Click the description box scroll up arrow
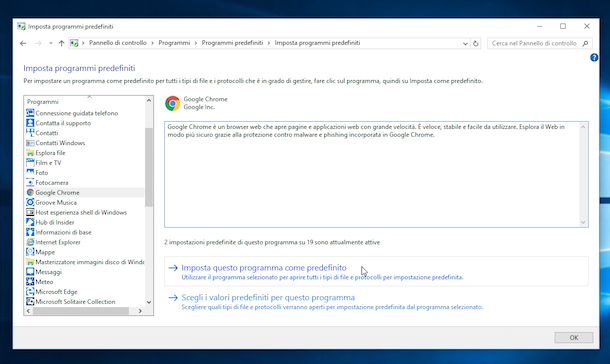Viewport: 610px width, 364px height. point(583,127)
